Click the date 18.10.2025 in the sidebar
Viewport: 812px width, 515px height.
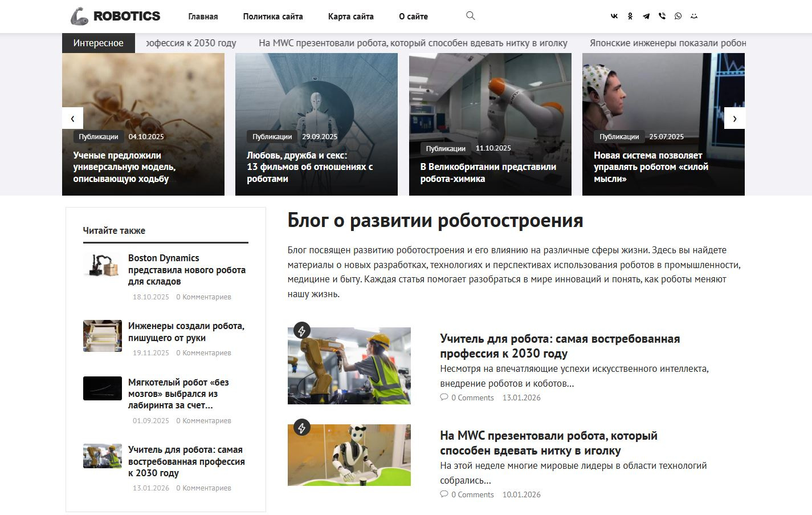[151, 297]
